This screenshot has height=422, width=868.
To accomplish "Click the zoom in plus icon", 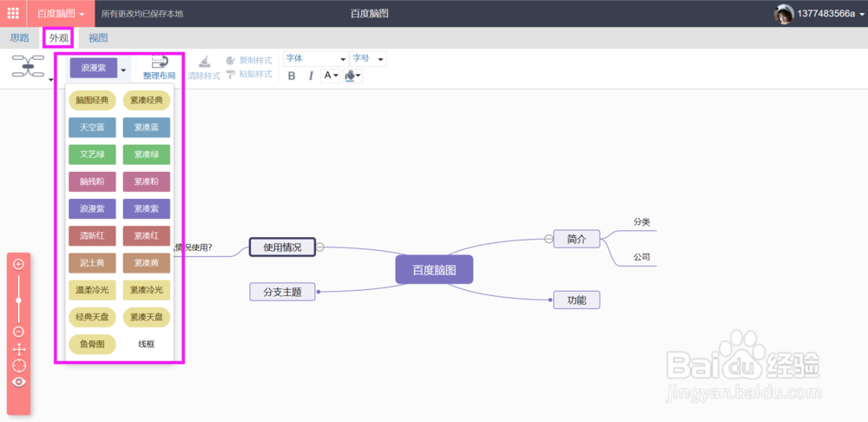I will coord(18,264).
